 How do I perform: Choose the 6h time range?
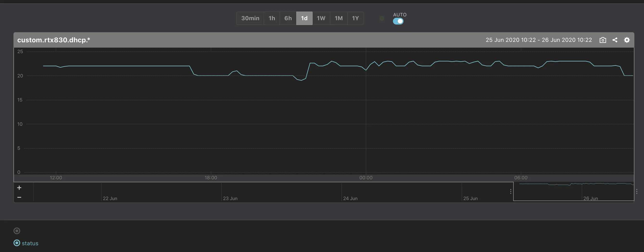[x=288, y=18]
